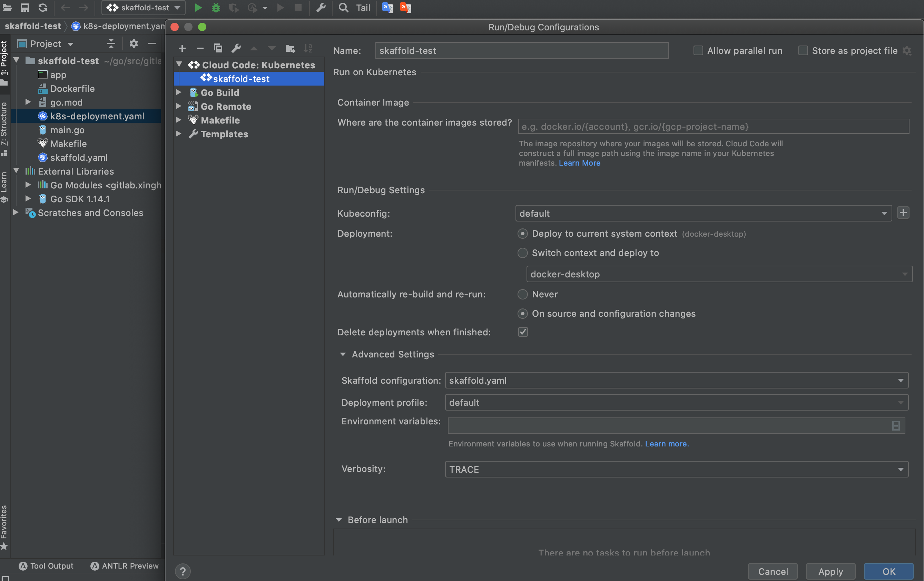Enable the Allow parallel run checkbox
This screenshot has height=581, width=924.
click(x=698, y=50)
